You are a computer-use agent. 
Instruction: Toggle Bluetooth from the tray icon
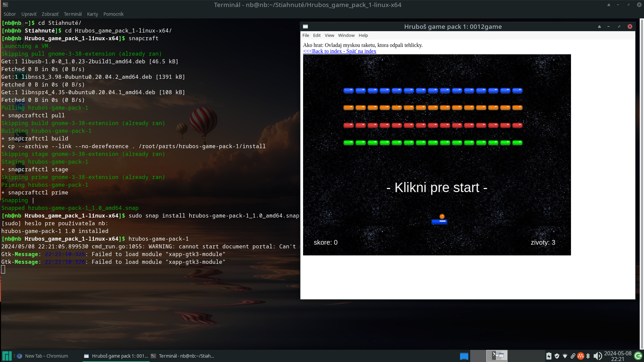click(x=588, y=356)
